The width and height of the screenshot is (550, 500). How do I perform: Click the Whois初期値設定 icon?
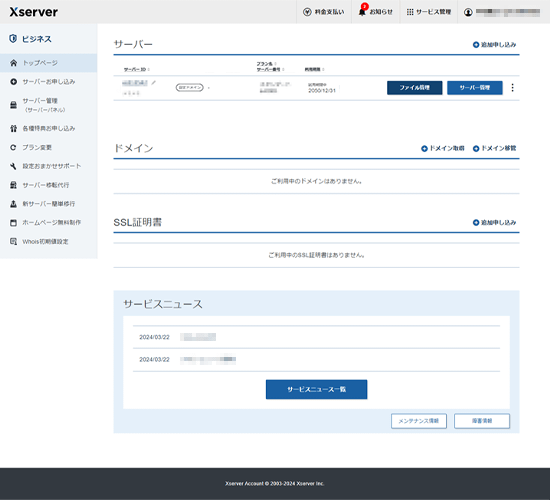pos(13,241)
